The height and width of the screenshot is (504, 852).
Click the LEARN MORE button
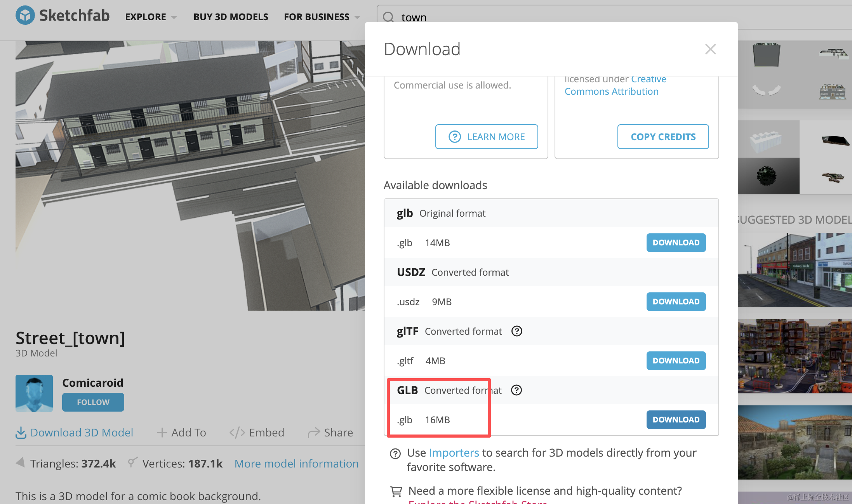click(487, 137)
